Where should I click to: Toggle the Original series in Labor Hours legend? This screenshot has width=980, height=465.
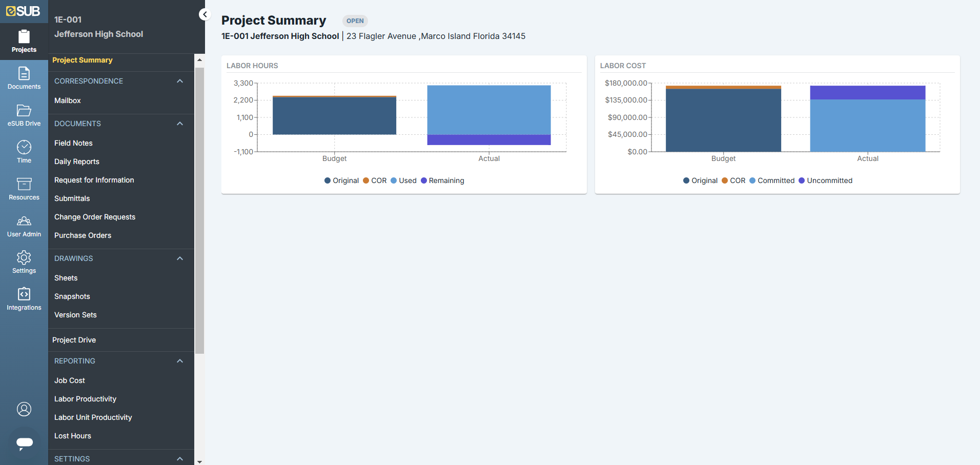tap(341, 180)
